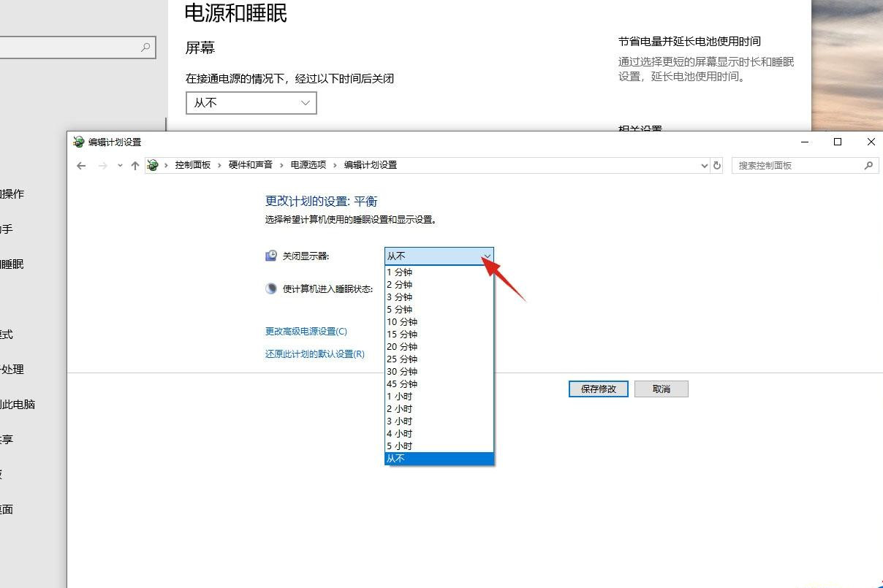Click the 保存修改 button
This screenshot has height=588, width=883.
tap(598, 389)
